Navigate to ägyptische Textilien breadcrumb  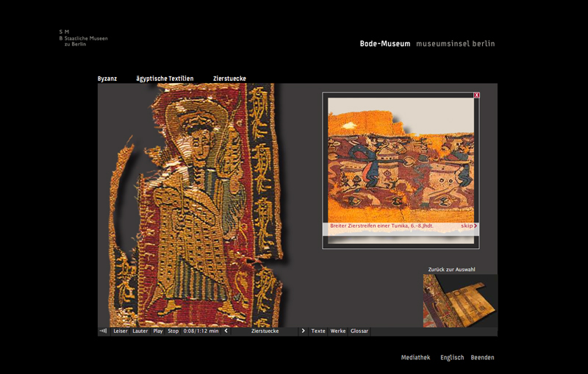(x=165, y=79)
